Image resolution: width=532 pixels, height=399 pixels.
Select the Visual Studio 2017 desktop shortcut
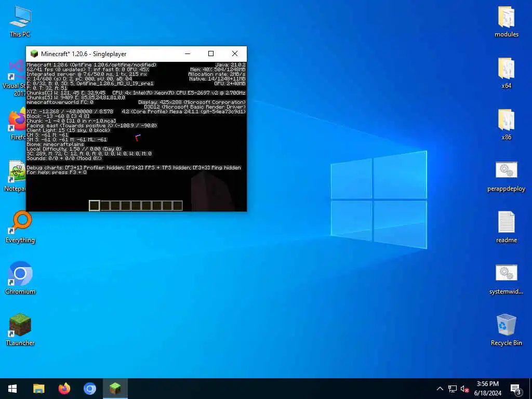tap(14, 77)
